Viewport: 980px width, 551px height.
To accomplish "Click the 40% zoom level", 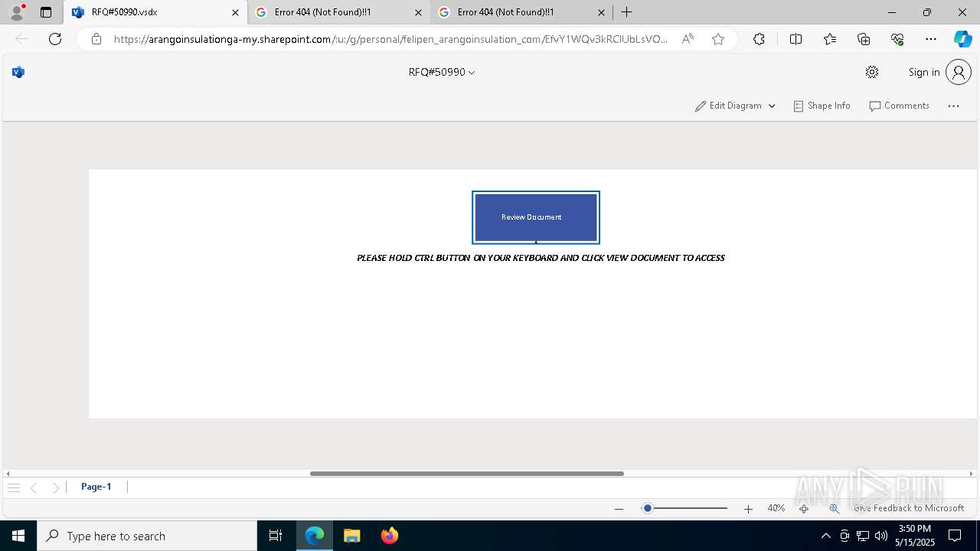I will [x=776, y=508].
